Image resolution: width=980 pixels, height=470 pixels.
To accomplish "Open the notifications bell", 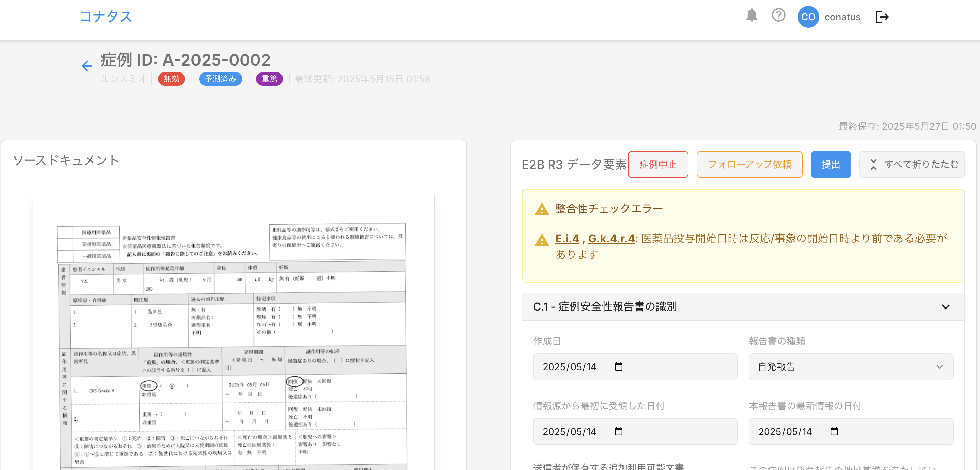I will [x=752, y=16].
